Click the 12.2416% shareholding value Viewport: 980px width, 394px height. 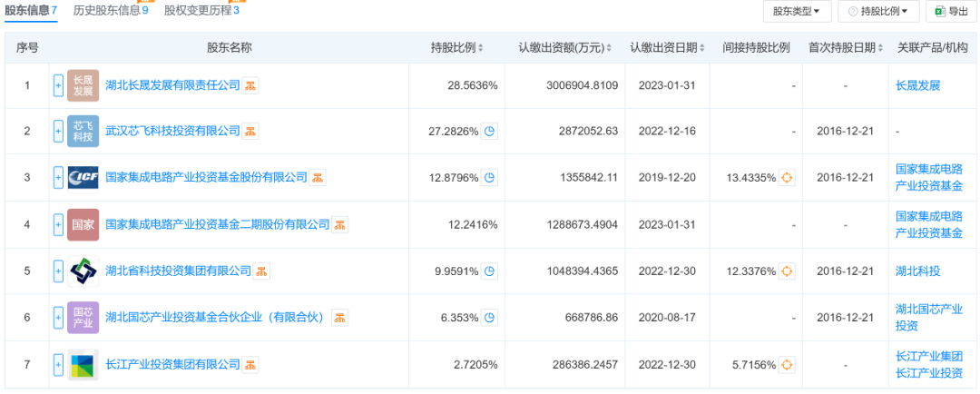(x=473, y=224)
